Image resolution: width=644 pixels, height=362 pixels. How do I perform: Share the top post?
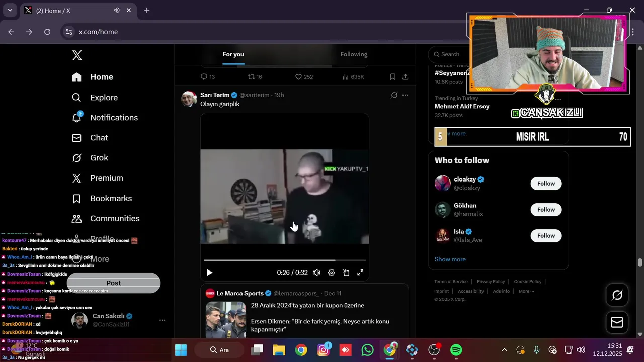pos(405,77)
